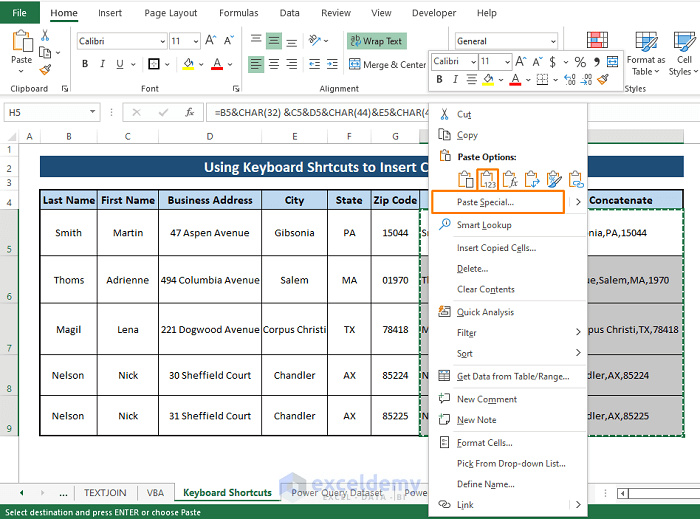Select Paste Special from the context menu
Screen dimensions: 700x519
tap(485, 202)
